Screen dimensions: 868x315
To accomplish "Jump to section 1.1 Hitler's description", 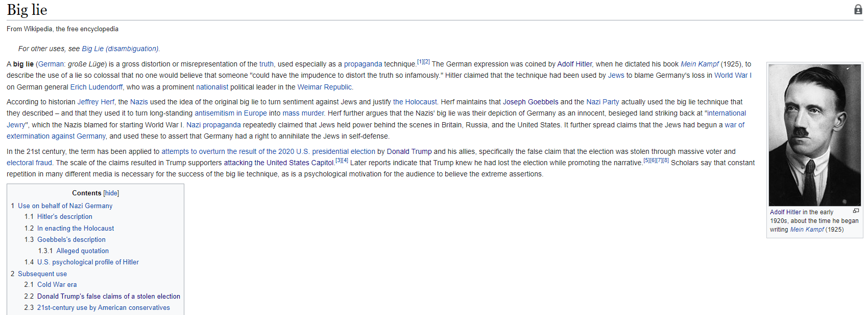I will pyautogui.click(x=64, y=217).
